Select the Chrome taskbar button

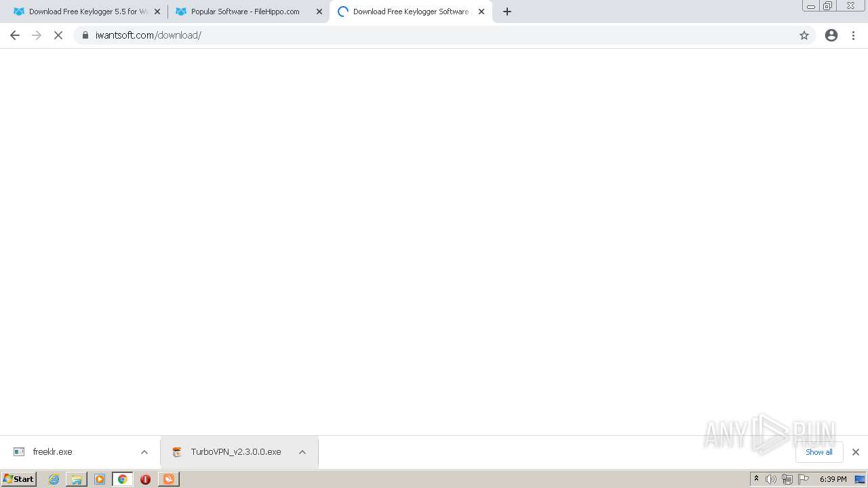point(122,479)
